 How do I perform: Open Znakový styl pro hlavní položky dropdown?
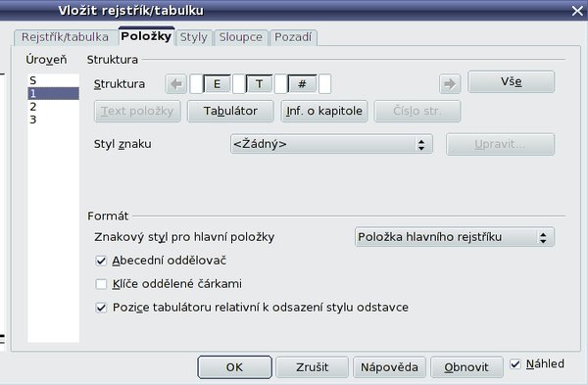tap(455, 237)
